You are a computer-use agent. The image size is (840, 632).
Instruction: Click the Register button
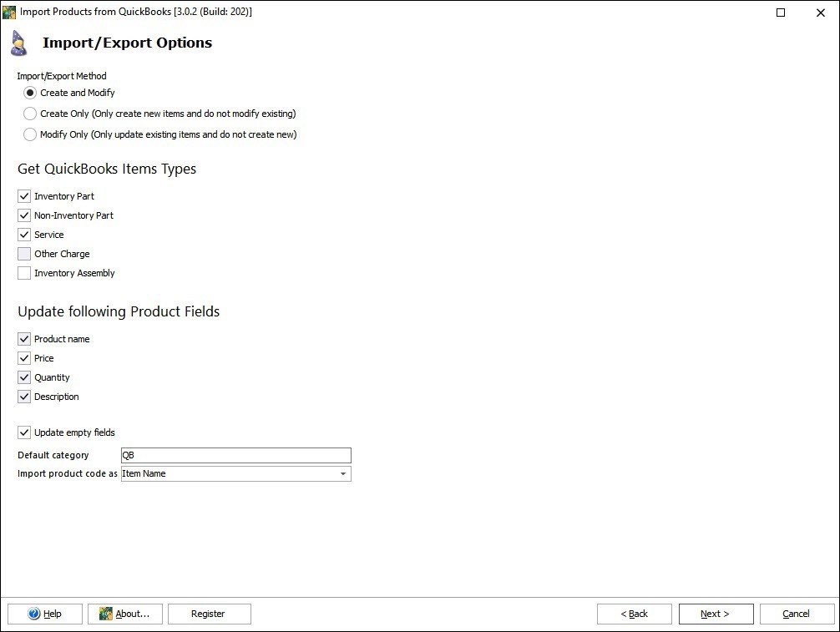(x=209, y=614)
